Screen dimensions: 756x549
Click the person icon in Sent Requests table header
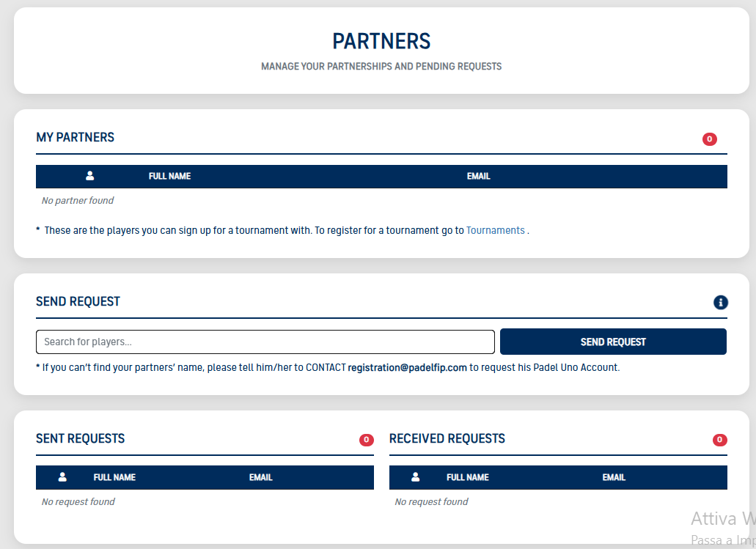point(62,477)
